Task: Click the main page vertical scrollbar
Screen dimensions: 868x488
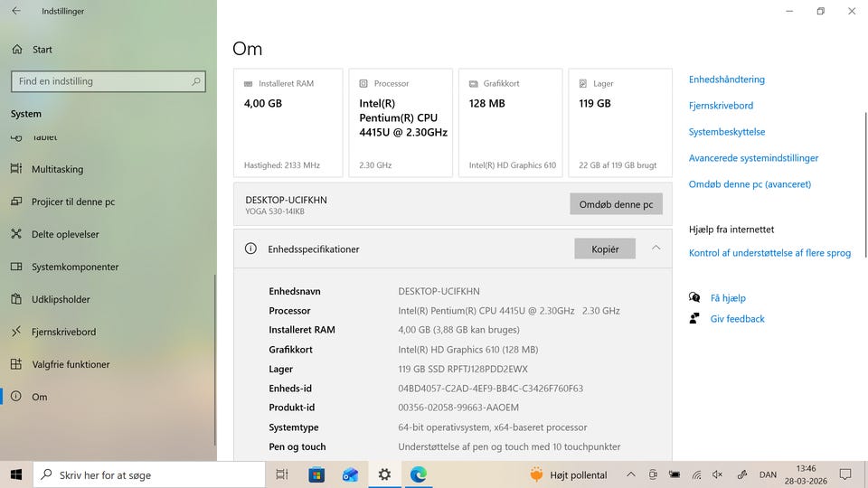Action: (x=865, y=184)
